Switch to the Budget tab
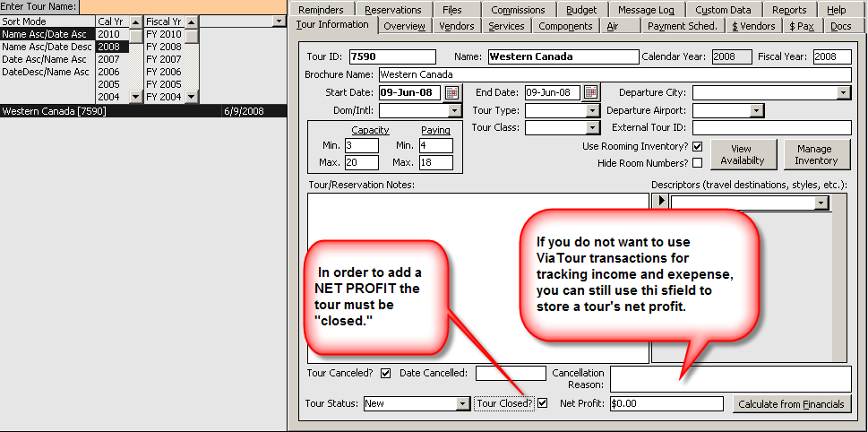Screen dimensions: 868x432 point(581,9)
